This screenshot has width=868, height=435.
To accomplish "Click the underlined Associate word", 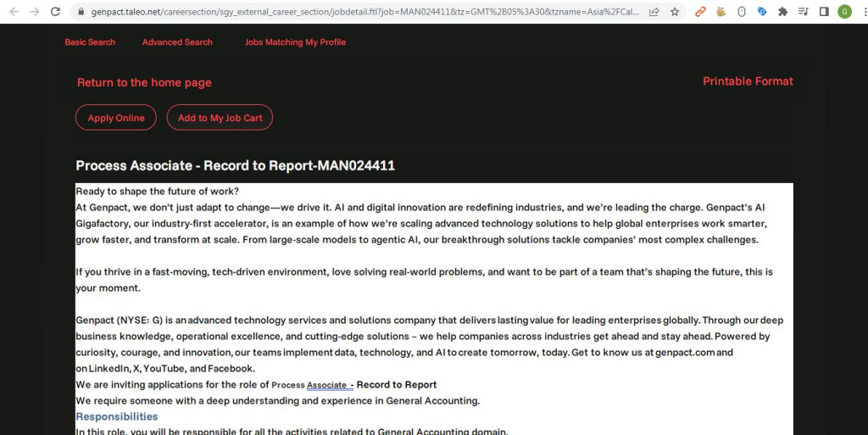I will pos(326,385).
